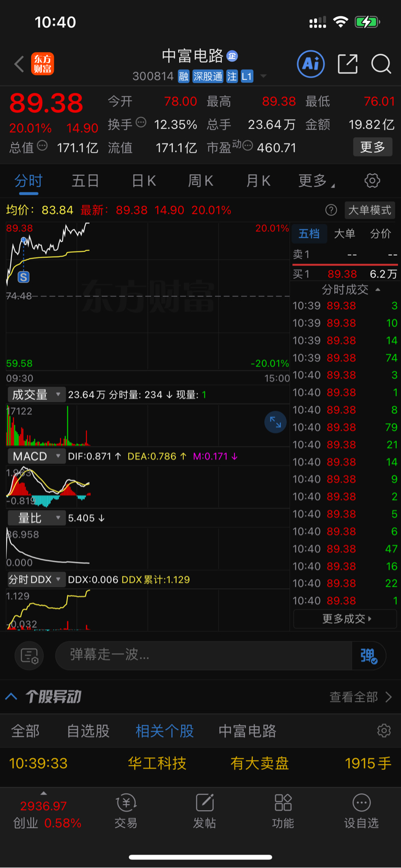401x868 pixels.
Task: Select the 全部 filter tab
Action: 26,731
